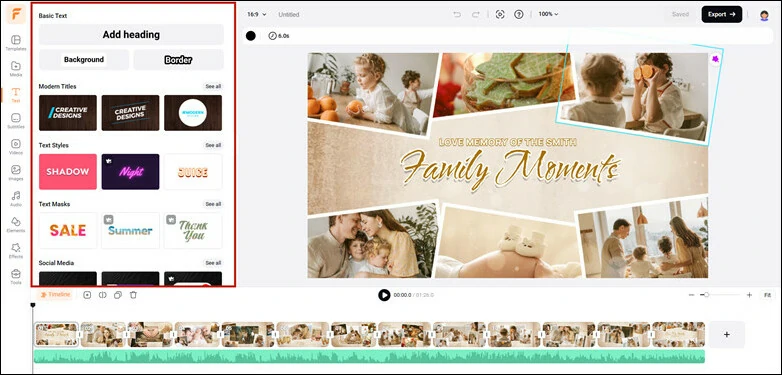Image resolution: width=782 pixels, height=375 pixels.
Task: Add Background style text
Action: (84, 60)
